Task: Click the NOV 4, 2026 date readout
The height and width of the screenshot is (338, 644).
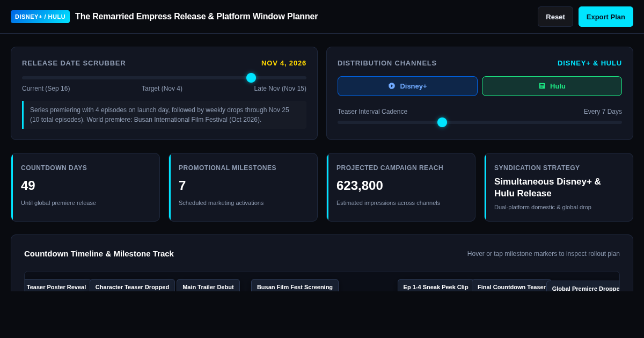Action: pos(284,63)
